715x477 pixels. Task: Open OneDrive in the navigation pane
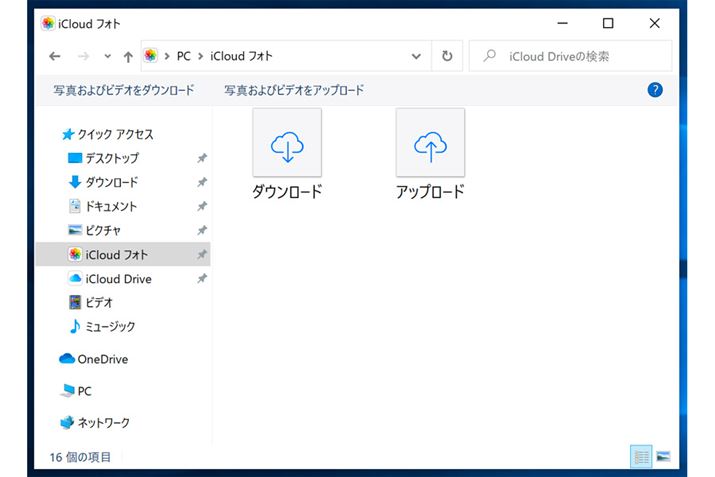pos(102,359)
